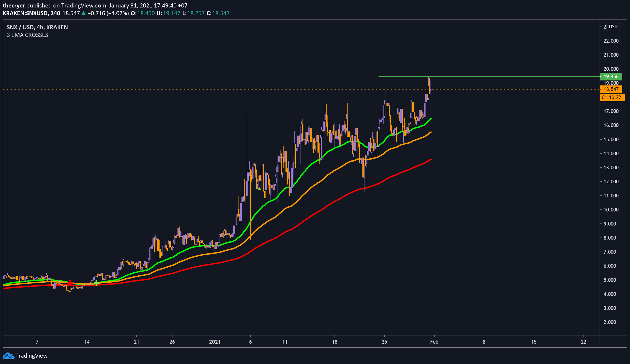Image resolution: width=630 pixels, height=364 pixels.
Task: Click the 6 date axis label
Action: (x=251, y=342)
